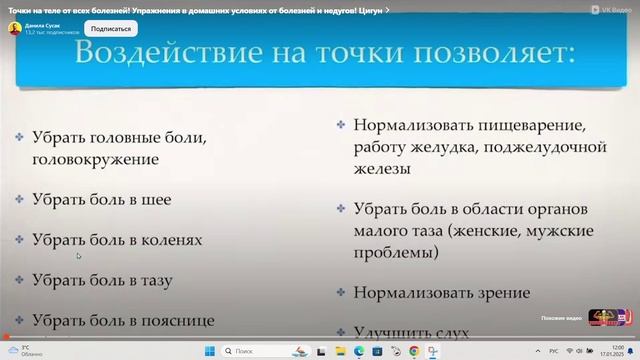Viewport: 640px width, 360px height.
Task: Open the video title link at top
Action: coord(199,11)
